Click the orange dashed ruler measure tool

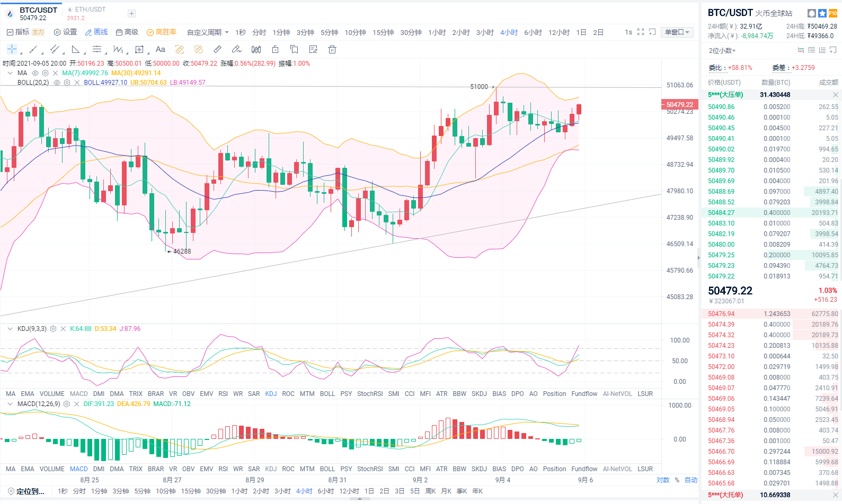coord(180,49)
